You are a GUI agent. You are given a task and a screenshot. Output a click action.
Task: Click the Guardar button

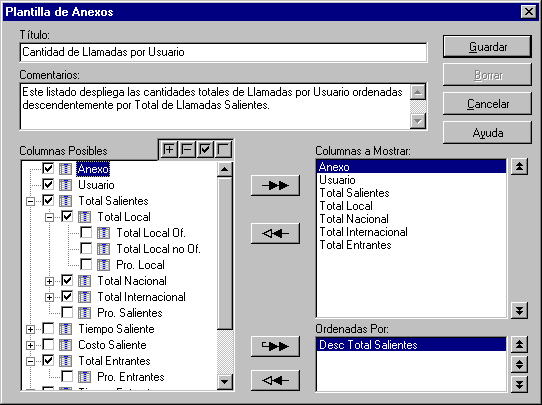[x=487, y=46]
